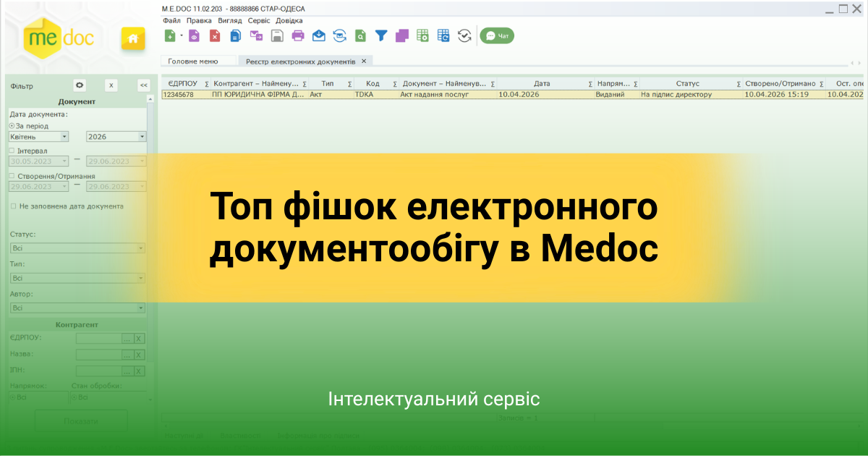Print the document with the purple printer icon
This screenshot has width=868, height=456.
pos(298,35)
